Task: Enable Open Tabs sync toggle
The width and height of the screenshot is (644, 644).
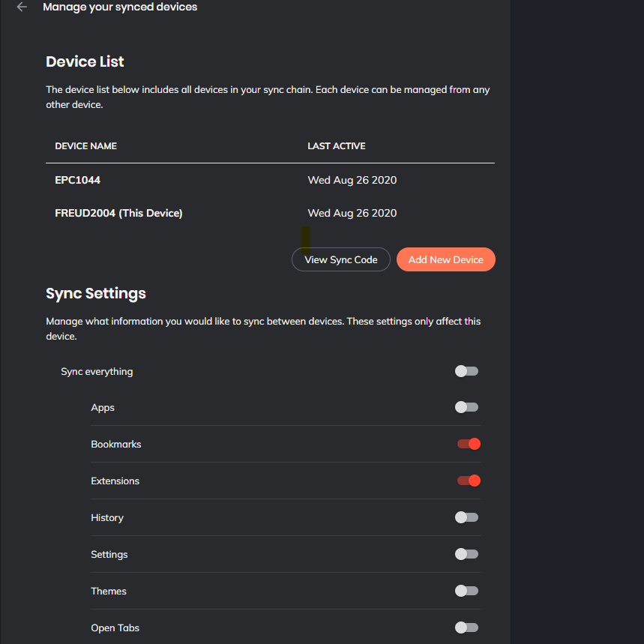Action: [466, 628]
